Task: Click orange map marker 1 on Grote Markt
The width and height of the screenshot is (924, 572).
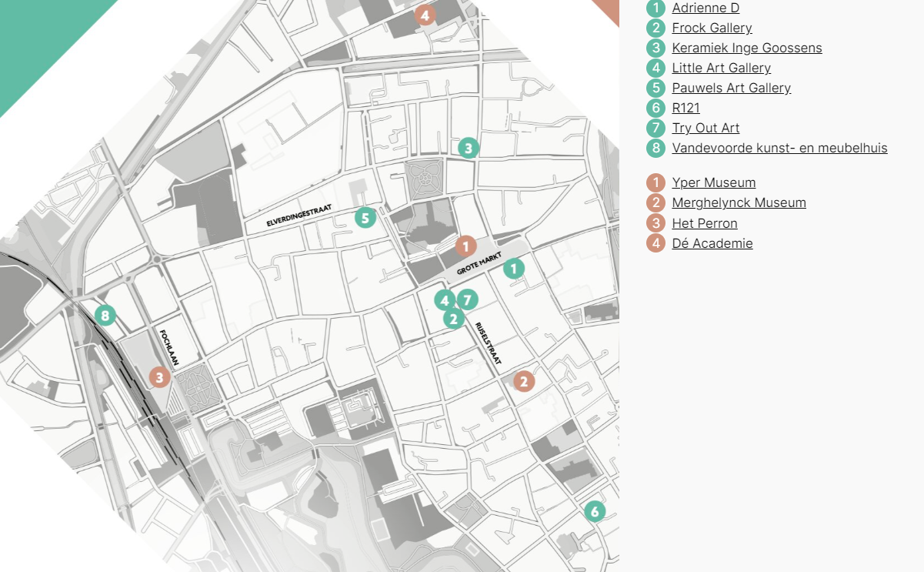Action: click(x=465, y=246)
